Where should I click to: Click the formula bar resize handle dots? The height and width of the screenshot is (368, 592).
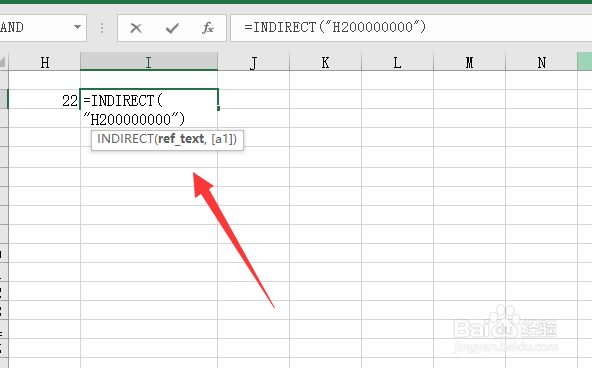[102, 28]
